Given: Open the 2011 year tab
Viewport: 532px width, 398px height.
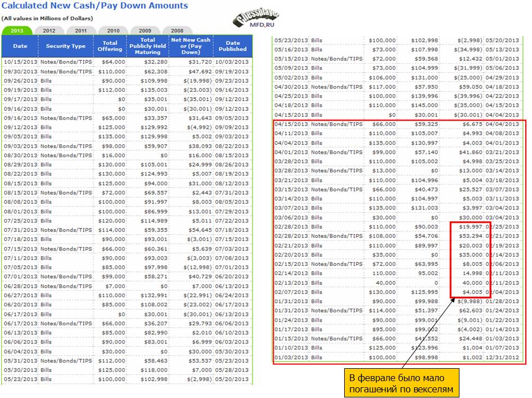Looking at the screenshot, I should (81, 30).
